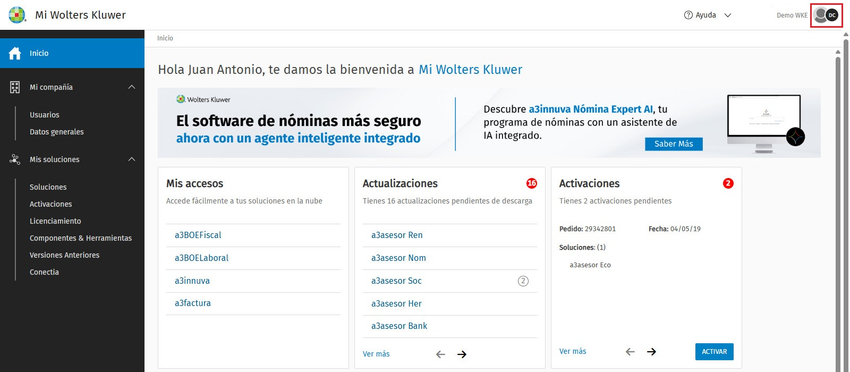Open the a3asesor Nom update
The height and width of the screenshot is (372, 850).
pos(398,258)
